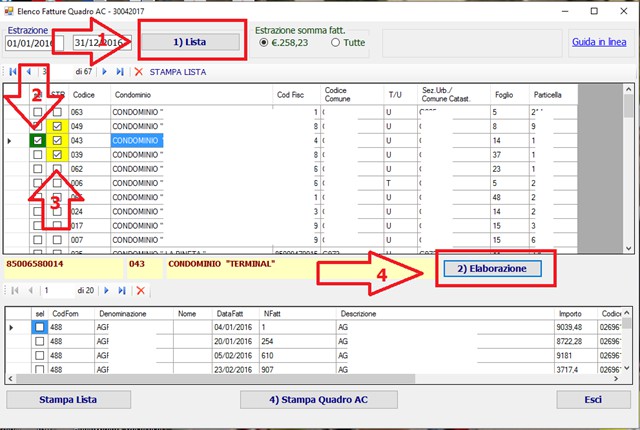Go to previous record in the 'di 67' navigator
Screen dimensions: 640x430
pos(29,72)
